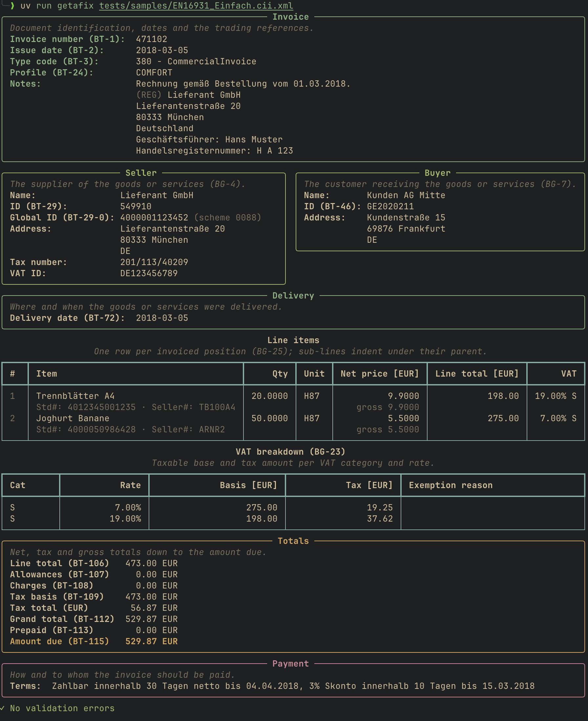Select the seller tax number 201/113/40209
This screenshot has width=588, height=721.
[x=154, y=262]
